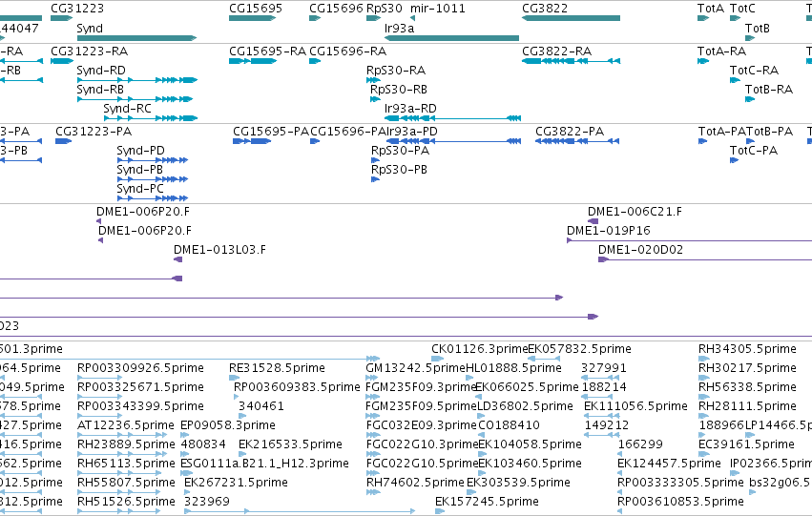
Task: Open the RpS30-RB transcript label
Action: 399,90
